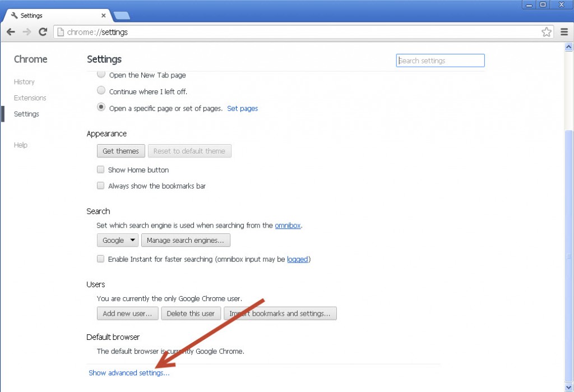Open History from the Chrome sidebar
574x392 pixels.
coord(24,81)
